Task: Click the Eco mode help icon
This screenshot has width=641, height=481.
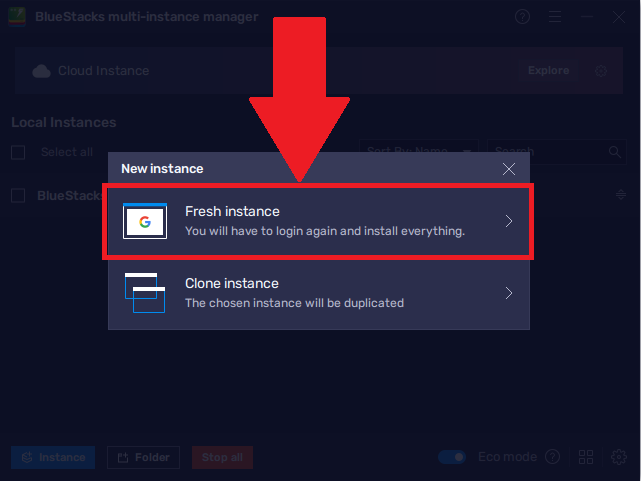Action: 552,456
